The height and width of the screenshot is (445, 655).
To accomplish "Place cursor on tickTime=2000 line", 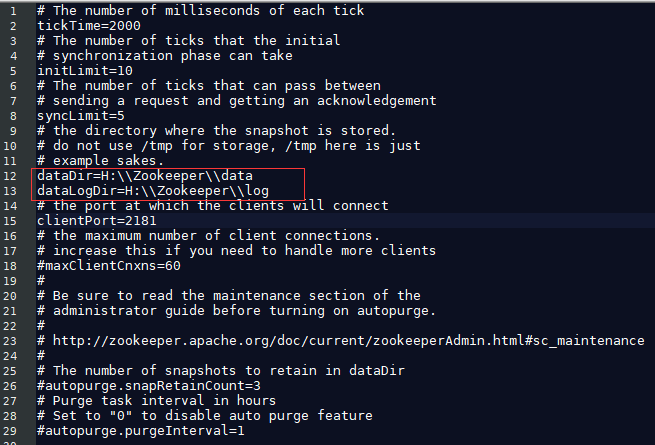I will [89, 26].
